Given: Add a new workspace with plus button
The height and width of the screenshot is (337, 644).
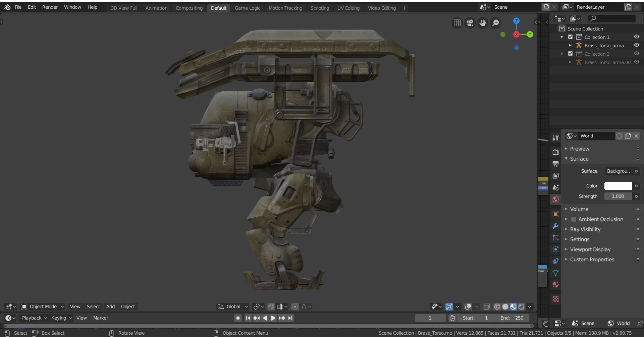Looking at the screenshot, I should pos(405,8).
